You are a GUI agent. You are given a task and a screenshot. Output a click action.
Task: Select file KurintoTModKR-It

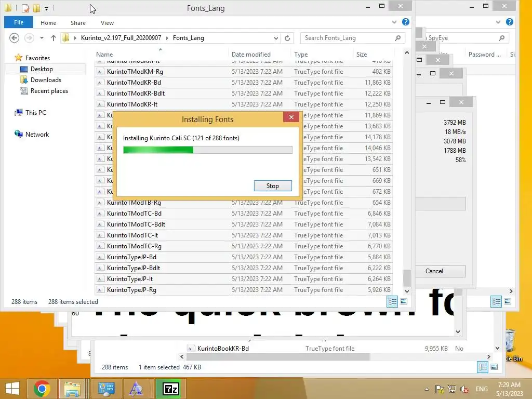pos(244,104)
